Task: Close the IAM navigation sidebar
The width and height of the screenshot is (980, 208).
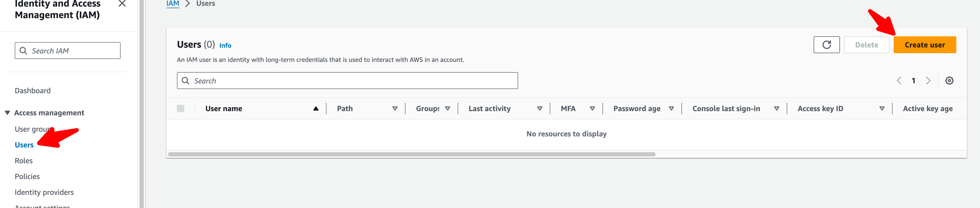Action: point(122,4)
